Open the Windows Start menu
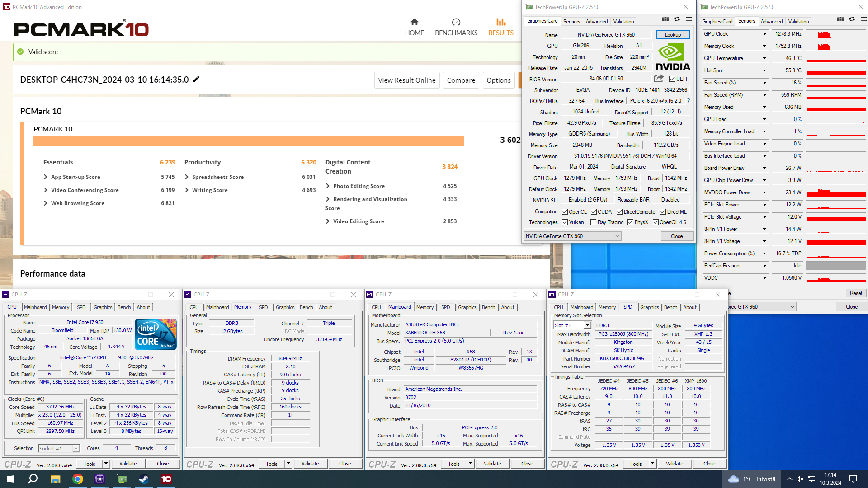This screenshot has height=488, width=868. 11,479
